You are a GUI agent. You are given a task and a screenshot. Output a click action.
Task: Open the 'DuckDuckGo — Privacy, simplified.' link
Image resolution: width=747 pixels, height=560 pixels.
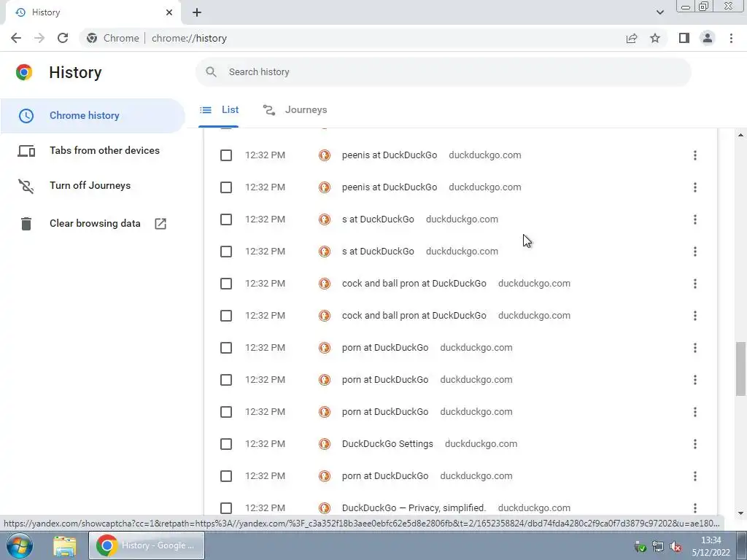(414, 508)
